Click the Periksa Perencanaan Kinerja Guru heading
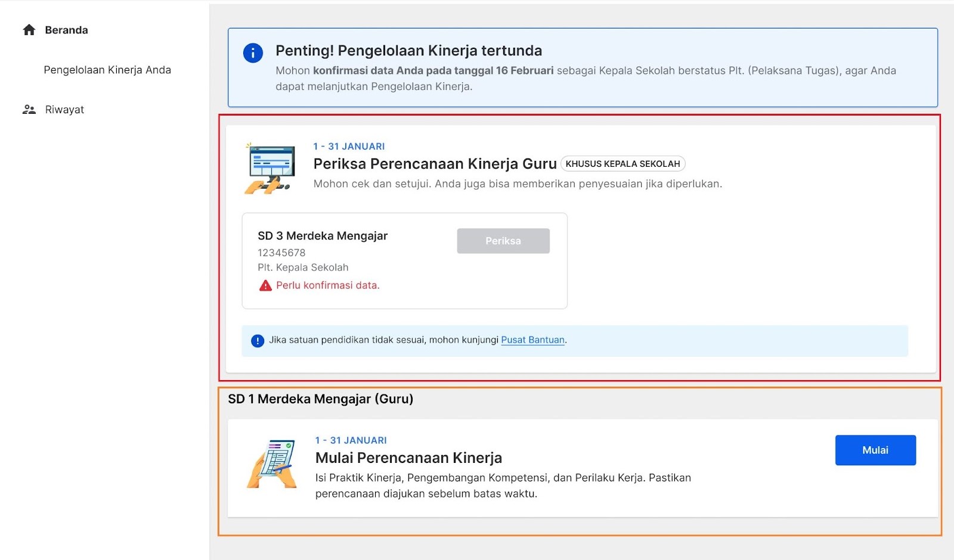 (x=435, y=164)
